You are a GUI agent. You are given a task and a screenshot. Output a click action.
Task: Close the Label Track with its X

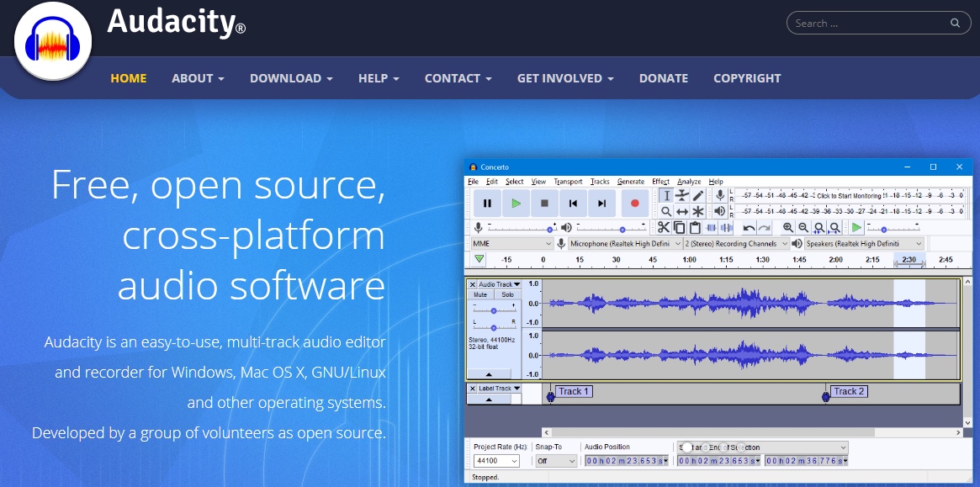473,389
